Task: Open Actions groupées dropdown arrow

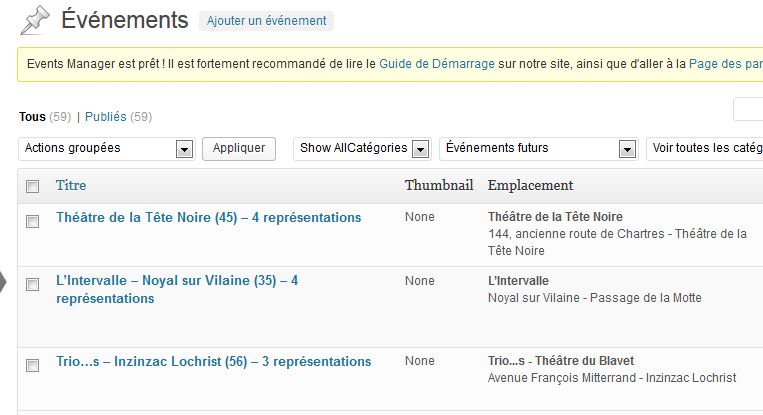Action: [184, 149]
